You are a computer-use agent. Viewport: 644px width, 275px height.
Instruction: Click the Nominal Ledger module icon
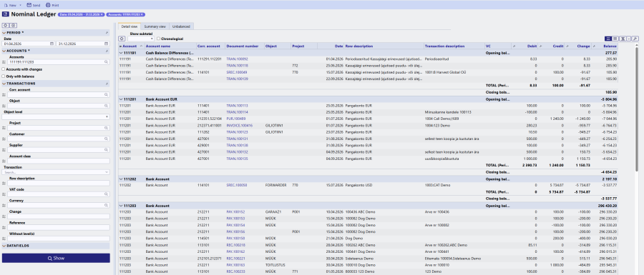point(5,14)
